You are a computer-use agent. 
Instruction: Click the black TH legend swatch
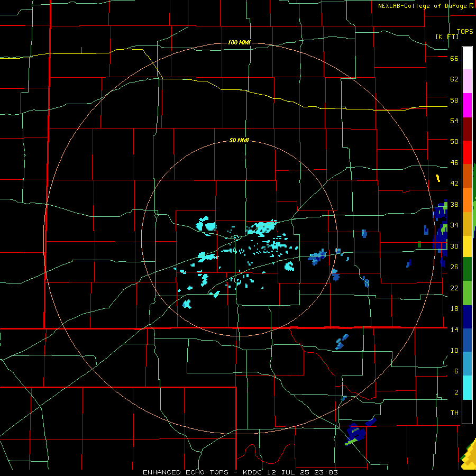coord(467,411)
